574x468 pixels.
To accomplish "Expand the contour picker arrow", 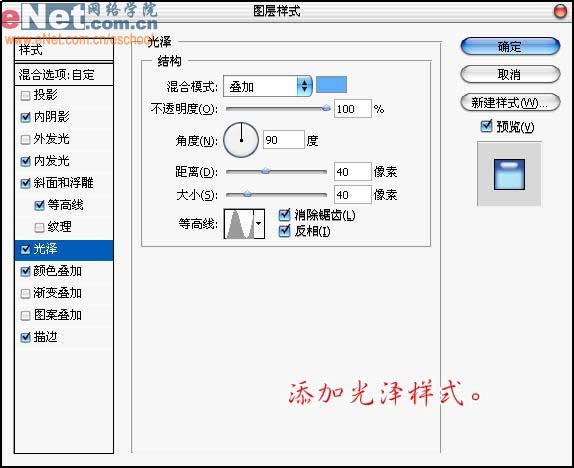I will (259, 224).
